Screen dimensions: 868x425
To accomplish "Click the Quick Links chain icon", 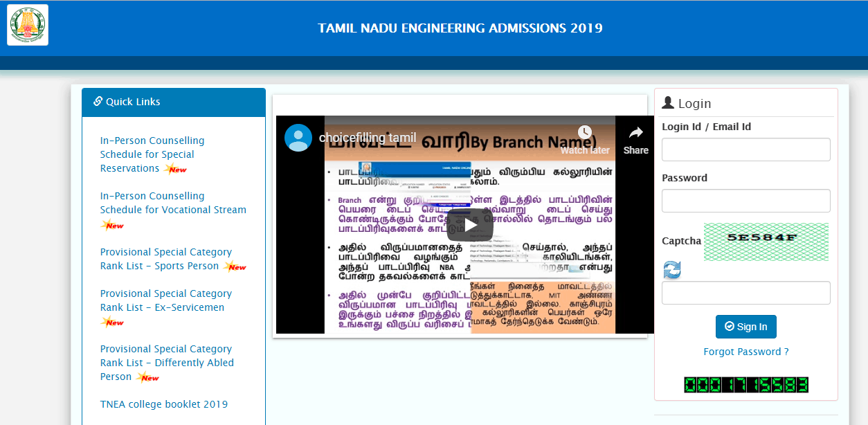I will point(98,102).
